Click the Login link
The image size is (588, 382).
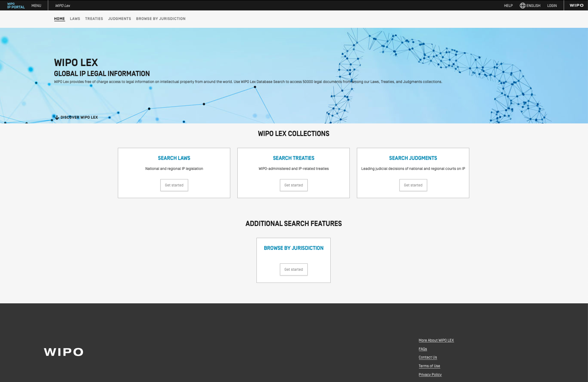point(552,6)
